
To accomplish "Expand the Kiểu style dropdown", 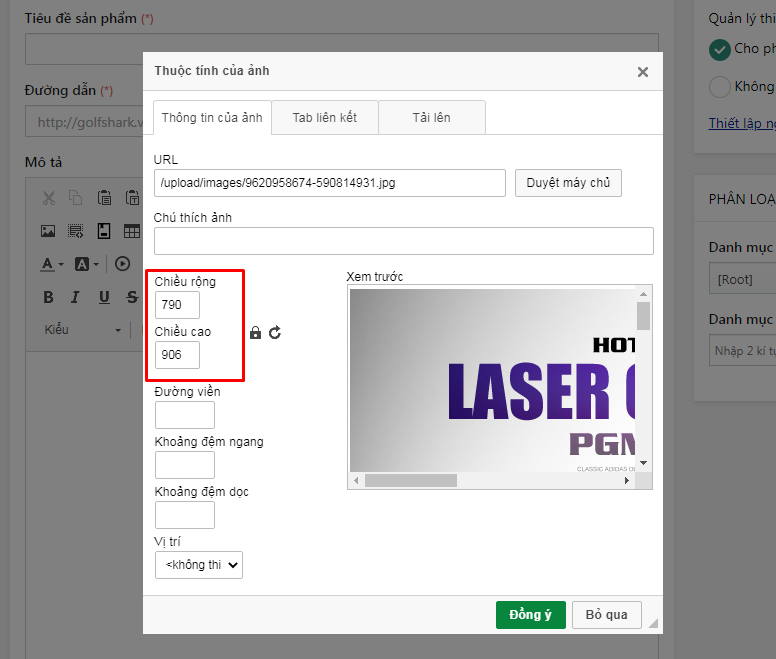I will click(x=84, y=330).
